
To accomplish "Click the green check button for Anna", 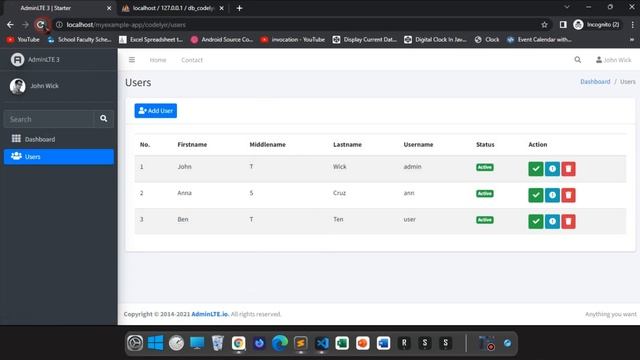I will [536, 195].
